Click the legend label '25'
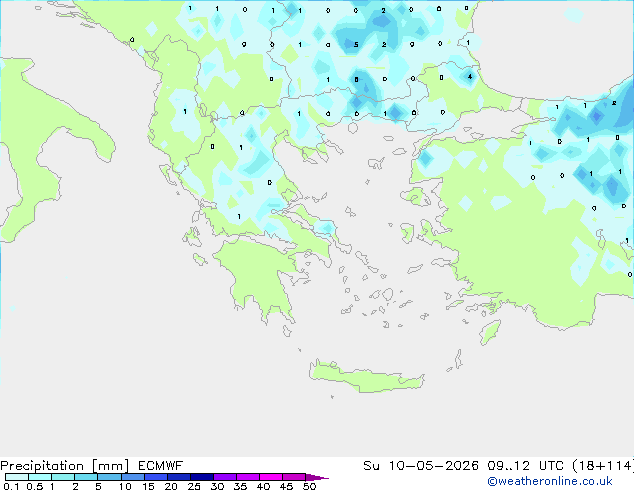This screenshot has width=634, height=490. [x=194, y=486]
